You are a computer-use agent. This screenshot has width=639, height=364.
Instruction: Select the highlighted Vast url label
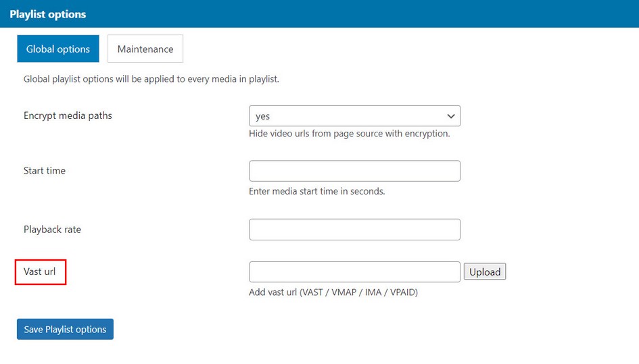click(40, 271)
